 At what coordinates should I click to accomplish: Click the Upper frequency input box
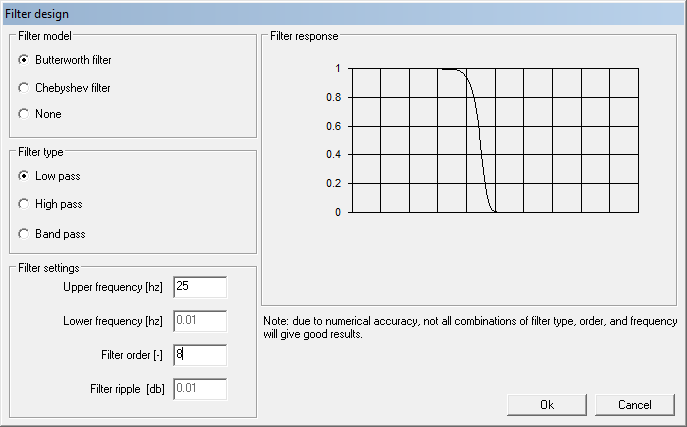click(x=199, y=287)
